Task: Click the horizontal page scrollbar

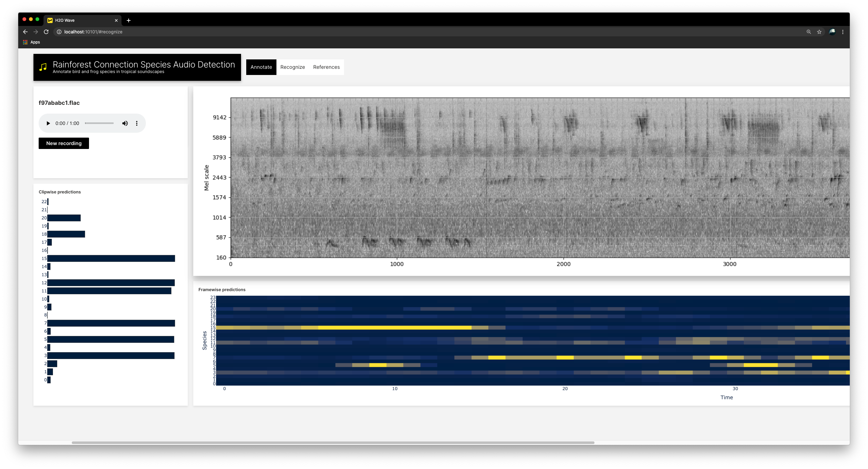Action: [x=333, y=442]
